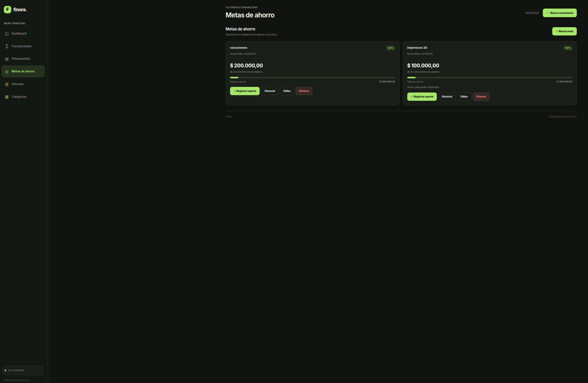Click the Presupuestos sidebar icon
This screenshot has width=588, height=383.
(x=7, y=59)
